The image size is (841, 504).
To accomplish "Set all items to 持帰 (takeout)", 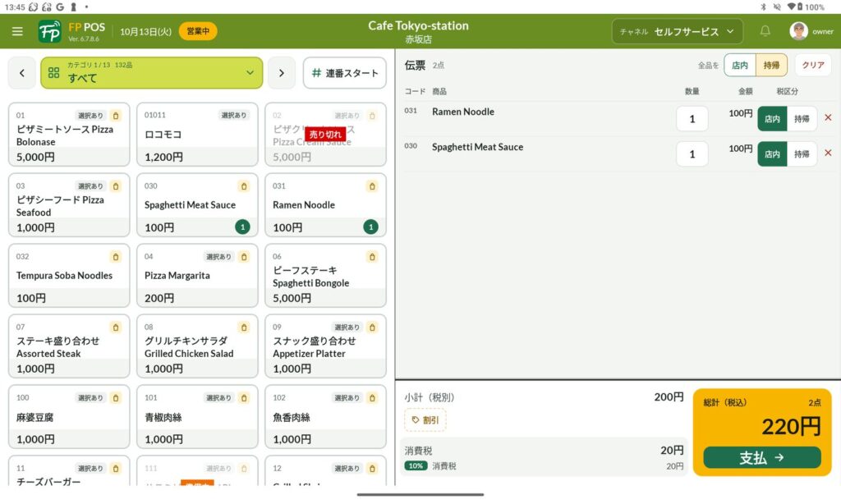I will tap(771, 65).
